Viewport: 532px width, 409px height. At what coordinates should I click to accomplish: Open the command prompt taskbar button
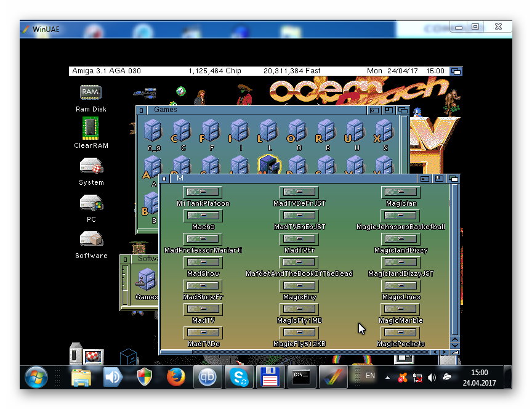[302, 377]
